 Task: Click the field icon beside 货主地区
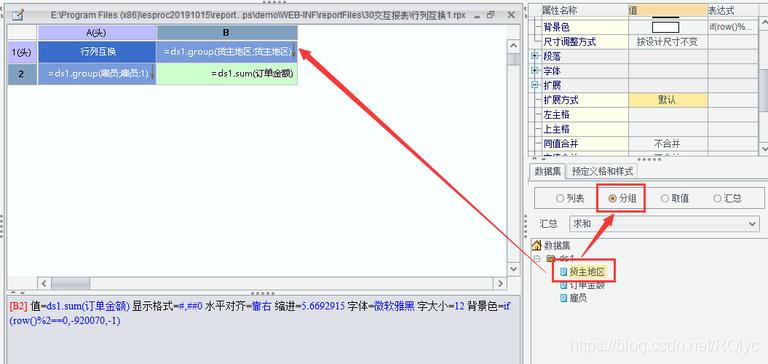click(x=564, y=271)
